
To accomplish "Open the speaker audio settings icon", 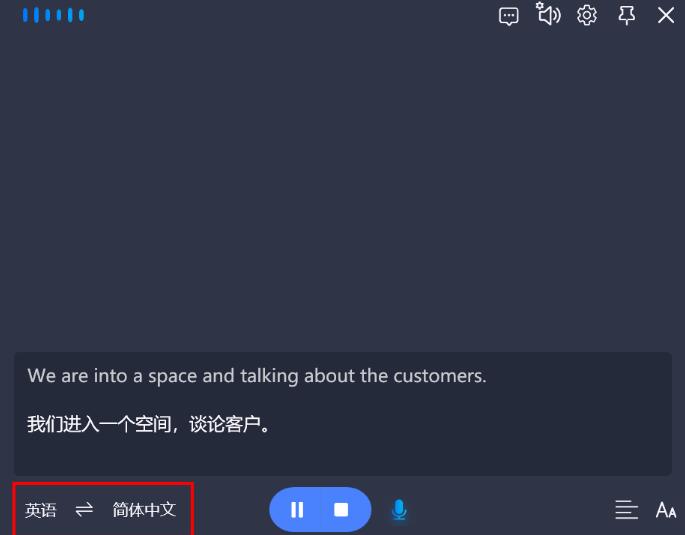I will (x=548, y=14).
